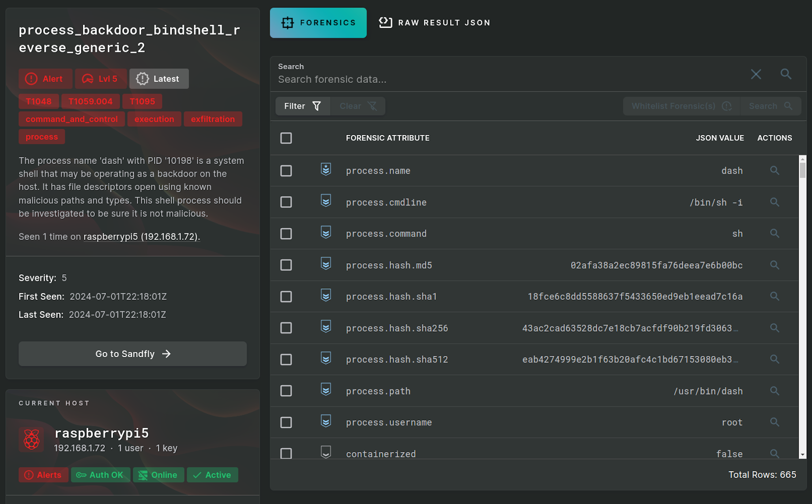
Task: Click the Raspberry Pi host icon
Action: coord(31,440)
